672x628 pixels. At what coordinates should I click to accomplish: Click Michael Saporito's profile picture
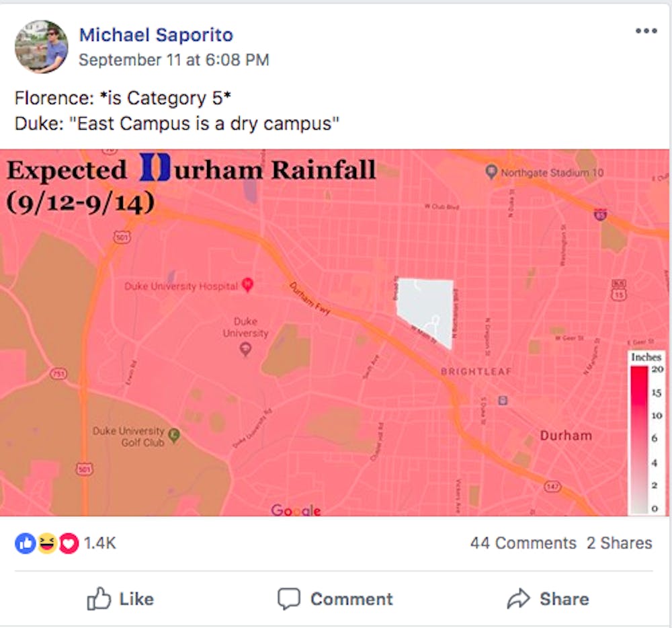click(x=42, y=46)
